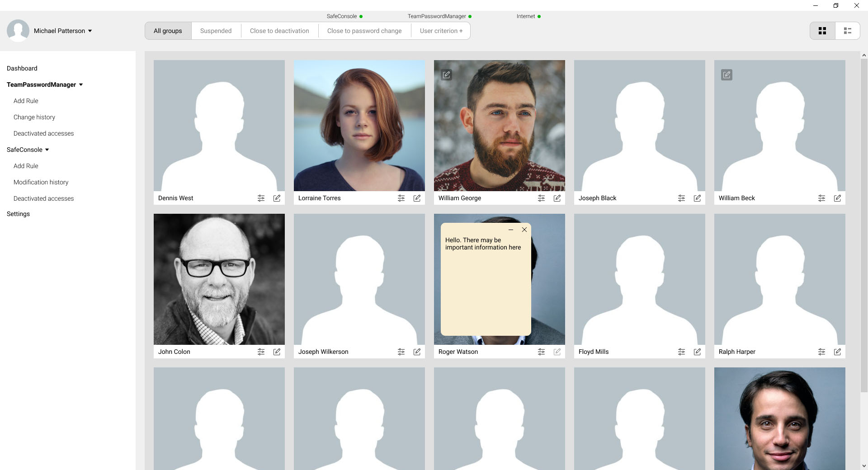This screenshot has height=470, width=868.
Task: Click the name Floyd Mills
Action: pyautogui.click(x=594, y=352)
